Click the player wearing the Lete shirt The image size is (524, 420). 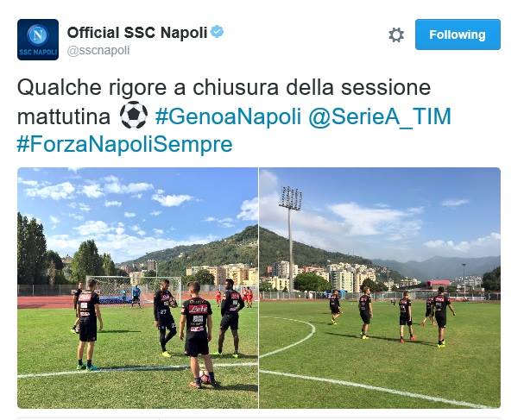pos(198,334)
